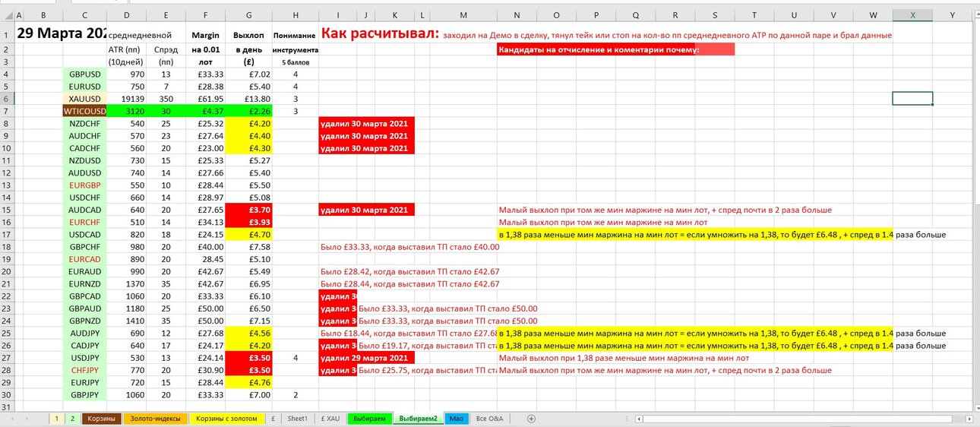Select the Спрэд subheader cell
Screen dimensions: 980x427
166,49
